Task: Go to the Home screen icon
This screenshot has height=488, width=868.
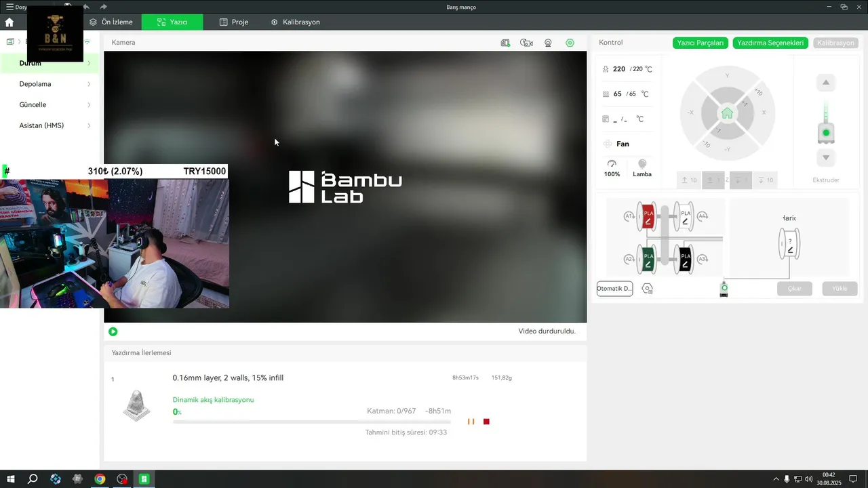Action: point(9,22)
